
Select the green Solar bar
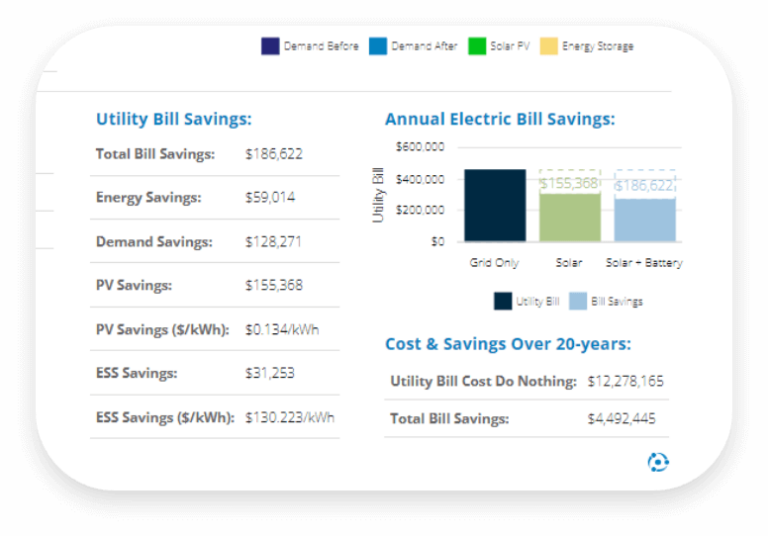pyautogui.click(x=569, y=216)
